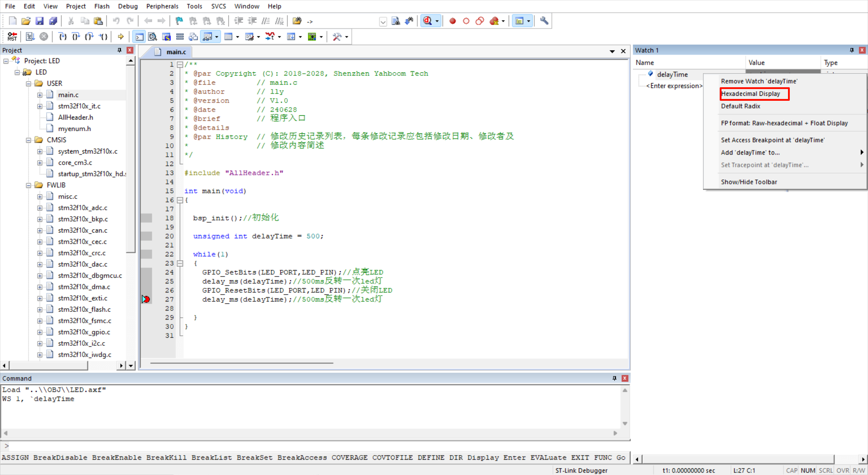Show next statement yellow arrow icon
The width and height of the screenshot is (868, 475).
click(x=121, y=37)
